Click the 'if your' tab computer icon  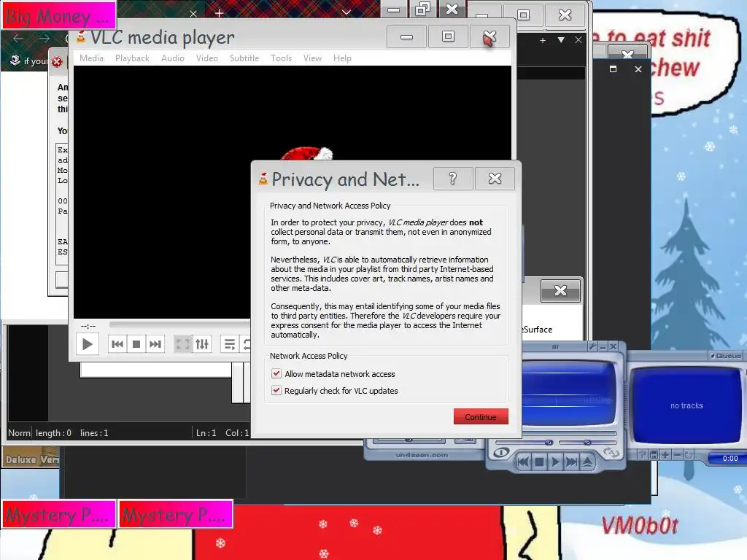[x=15, y=61]
